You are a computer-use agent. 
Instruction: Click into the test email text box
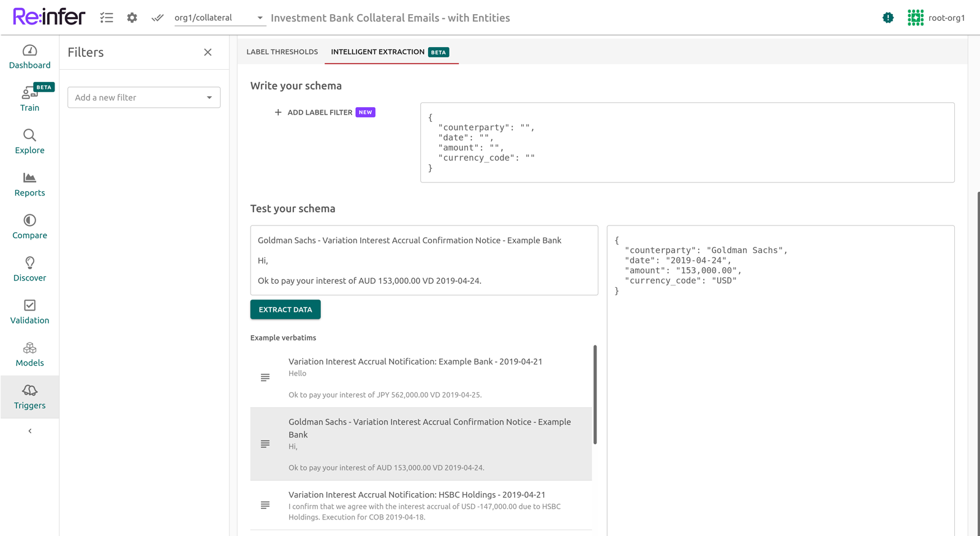(424, 260)
